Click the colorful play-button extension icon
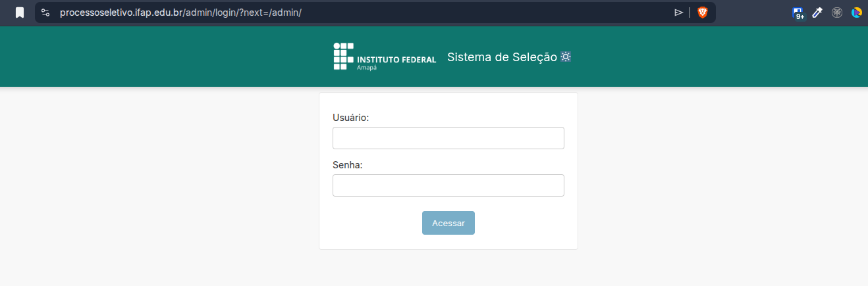Image resolution: width=868 pixels, height=286 pixels. click(856, 12)
